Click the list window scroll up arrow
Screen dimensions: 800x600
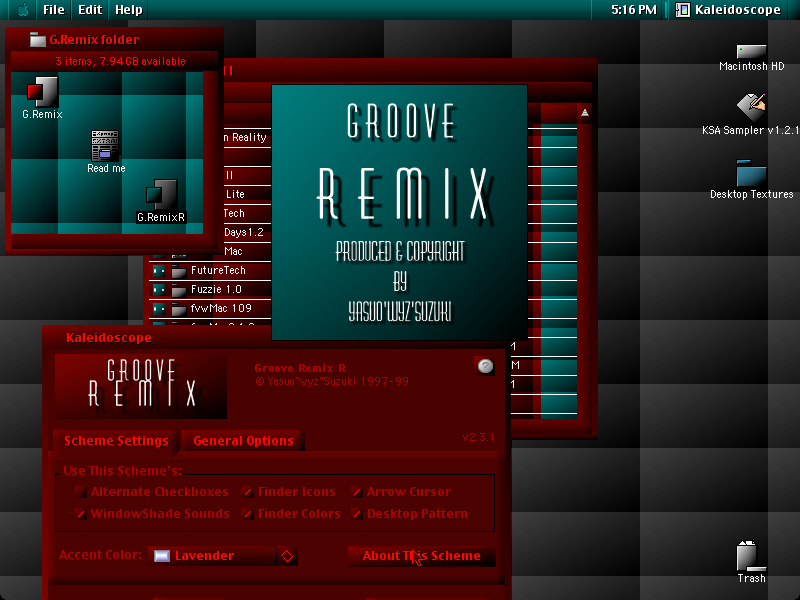pos(585,113)
